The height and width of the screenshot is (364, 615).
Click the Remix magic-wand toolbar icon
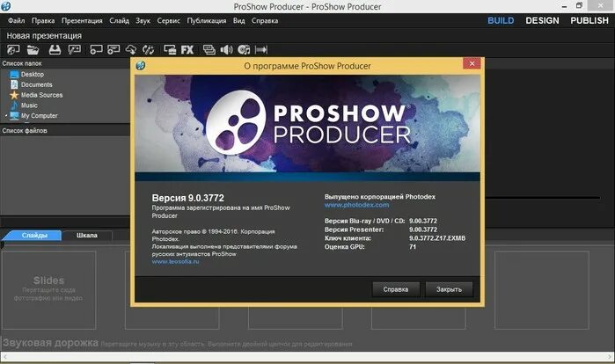point(148,50)
